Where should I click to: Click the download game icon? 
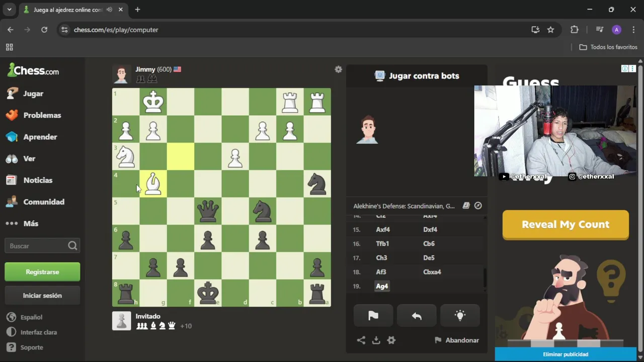tap(376, 340)
